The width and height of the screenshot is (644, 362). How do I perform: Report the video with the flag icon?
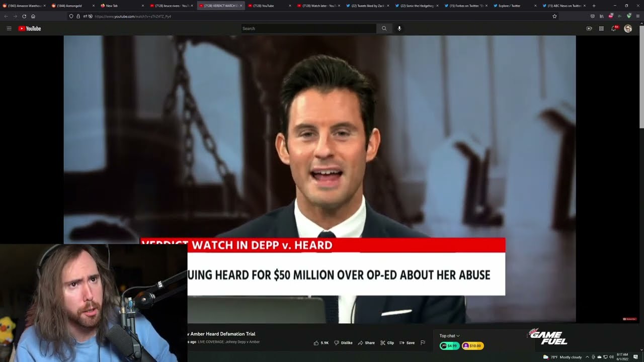click(x=423, y=343)
